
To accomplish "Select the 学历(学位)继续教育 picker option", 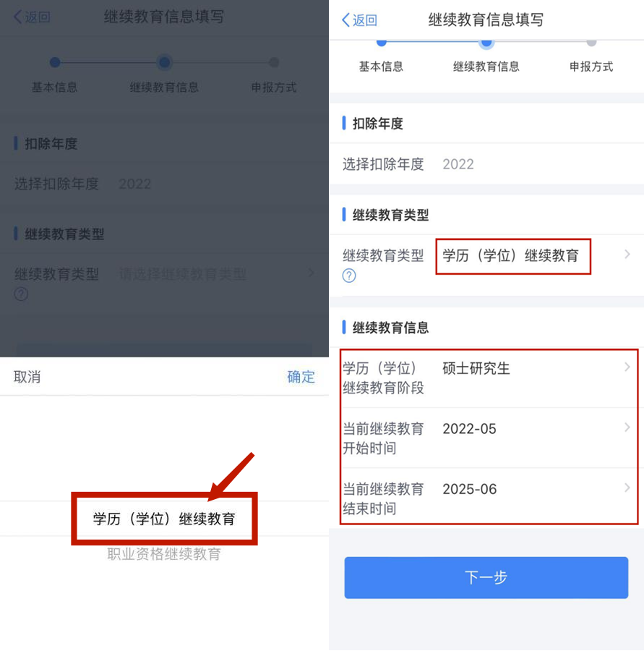I will pyautogui.click(x=164, y=519).
